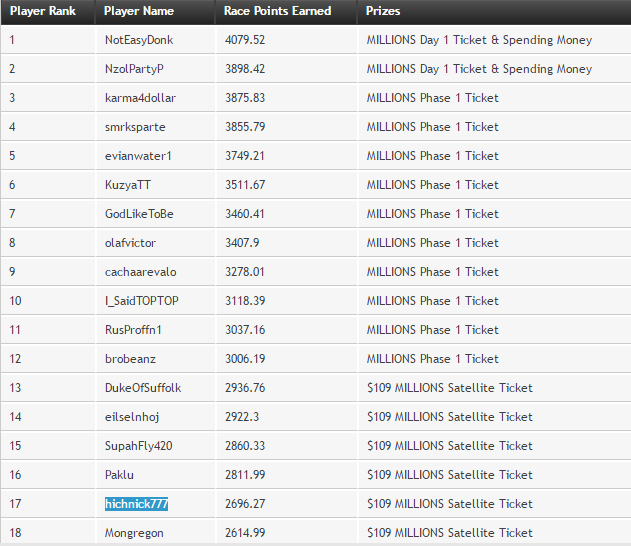Select the karma4dollar row name
631x546 pixels.
[x=139, y=98]
